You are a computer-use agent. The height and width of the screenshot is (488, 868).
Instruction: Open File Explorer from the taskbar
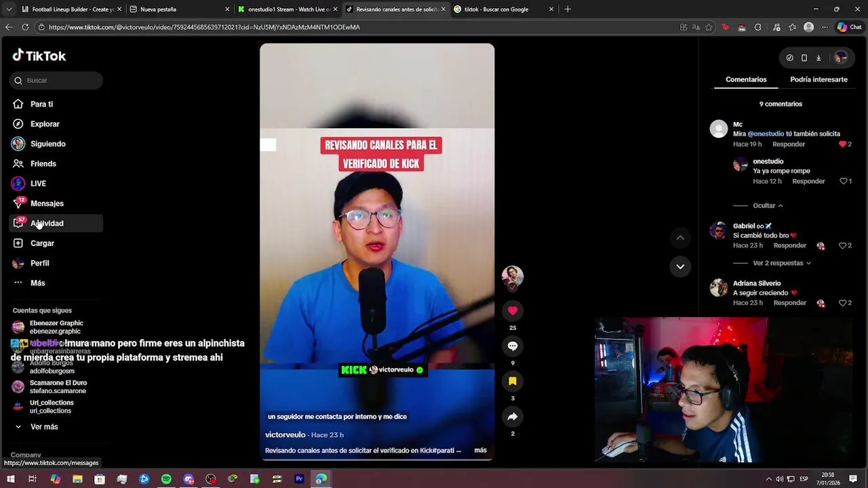click(x=77, y=479)
